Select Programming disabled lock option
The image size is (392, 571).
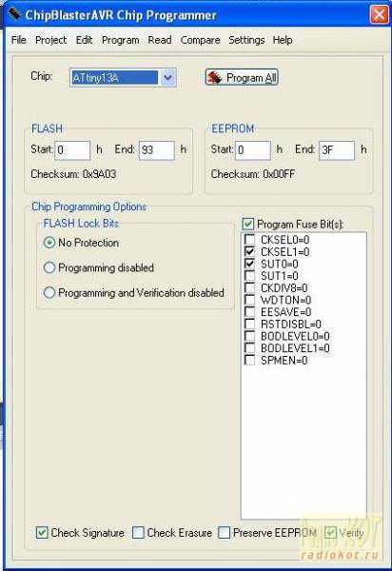tap(49, 267)
